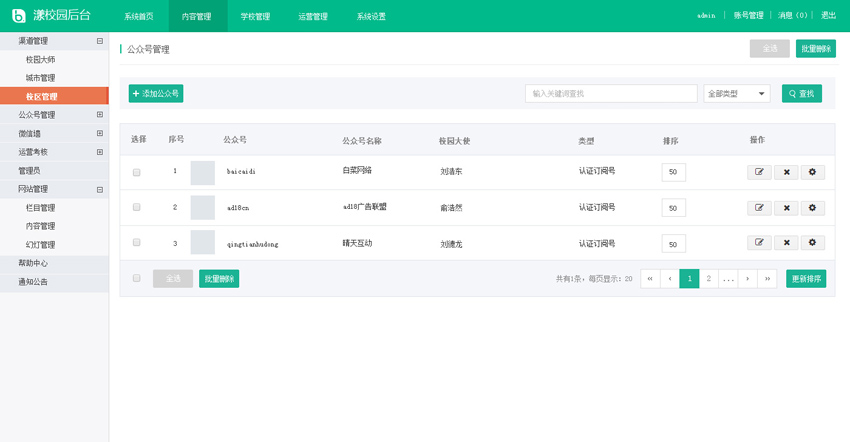Open the 全部类型 type dropdown
The width and height of the screenshot is (850, 442).
pyautogui.click(x=736, y=94)
